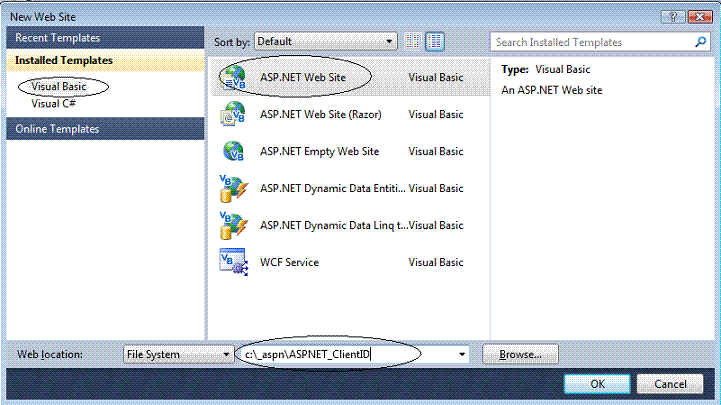Click 'An ASP.NET Web site' description text
The height and width of the screenshot is (405, 721).
[551, 90]
